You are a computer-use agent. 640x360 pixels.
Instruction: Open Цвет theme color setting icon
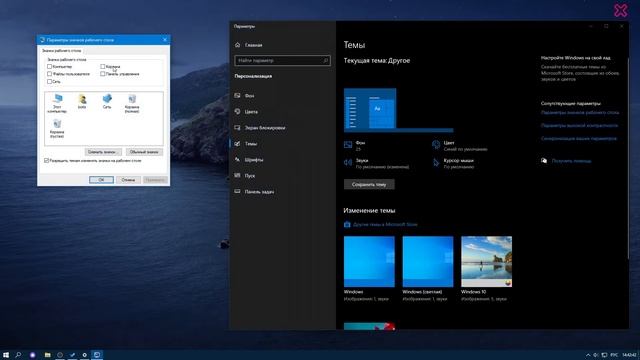pyautogui.click(x=436, y=145)
